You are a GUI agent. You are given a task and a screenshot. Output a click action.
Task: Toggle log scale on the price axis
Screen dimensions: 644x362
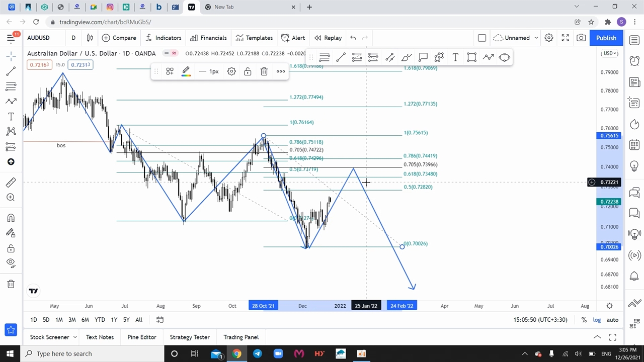point(597,320)
